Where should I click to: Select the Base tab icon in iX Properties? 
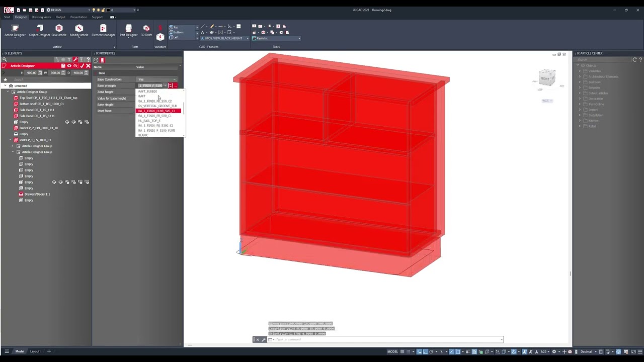pos(102,60)
